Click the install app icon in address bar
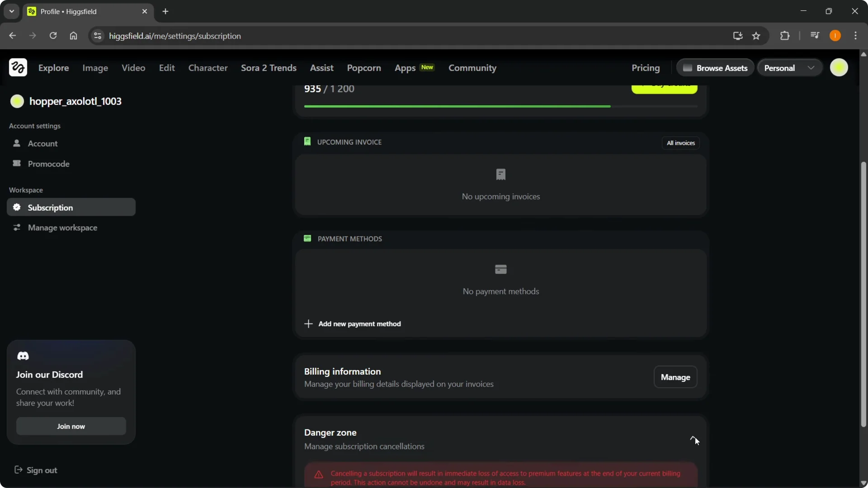Screen dimensions: 868x488 (737, 36)
